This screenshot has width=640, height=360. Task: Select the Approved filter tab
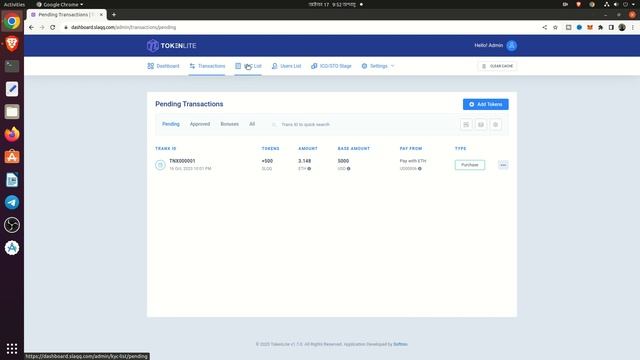pyautogui.click(x=200, y=124)
